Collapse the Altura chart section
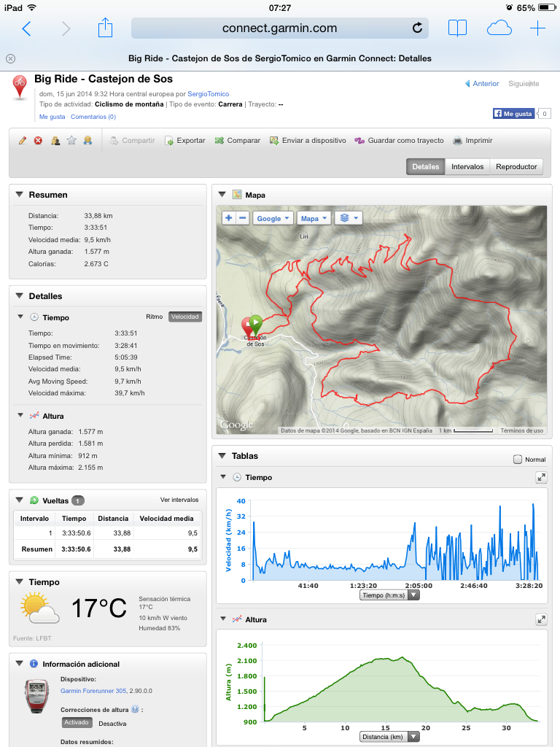Viewport: 560px width, 747px height. click(223, 619)
